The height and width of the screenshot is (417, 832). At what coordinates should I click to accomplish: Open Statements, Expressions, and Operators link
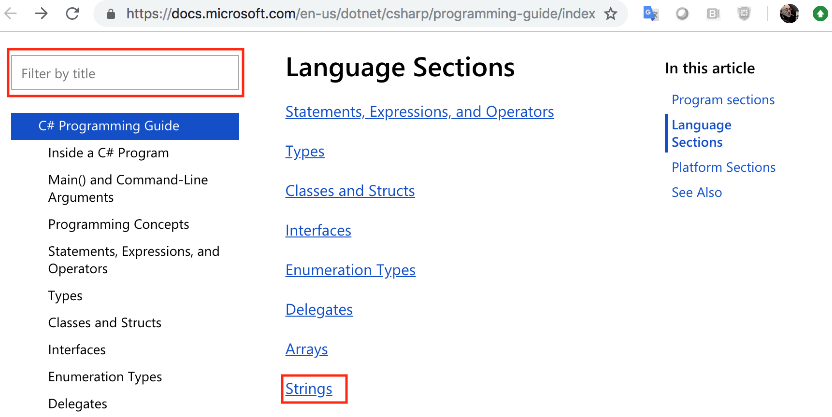[x=419, y=112]
